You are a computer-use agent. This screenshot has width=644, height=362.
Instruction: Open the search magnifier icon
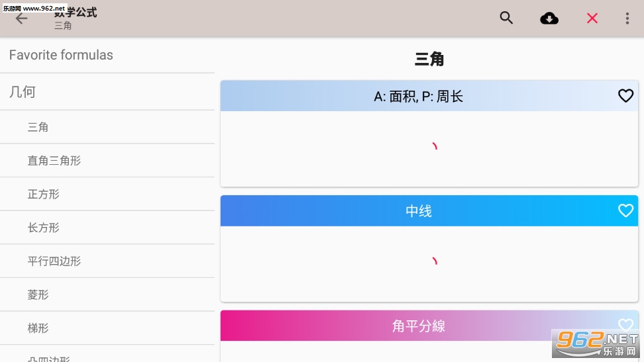click(x=506, y=19)
